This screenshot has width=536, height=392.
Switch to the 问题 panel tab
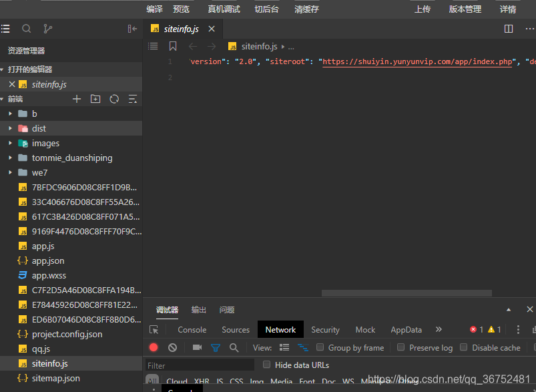pos(227,310)
